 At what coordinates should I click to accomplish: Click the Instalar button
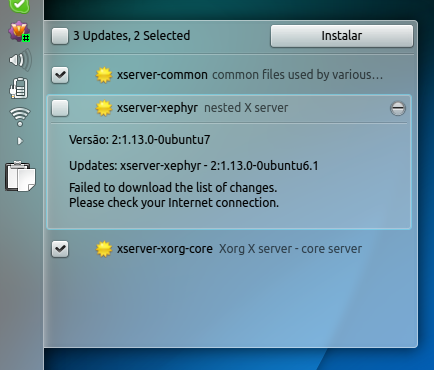point(342,36)
